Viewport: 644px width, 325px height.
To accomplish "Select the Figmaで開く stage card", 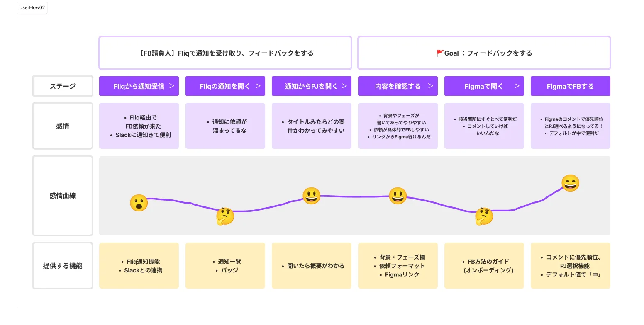I will (x=484, y=86).
